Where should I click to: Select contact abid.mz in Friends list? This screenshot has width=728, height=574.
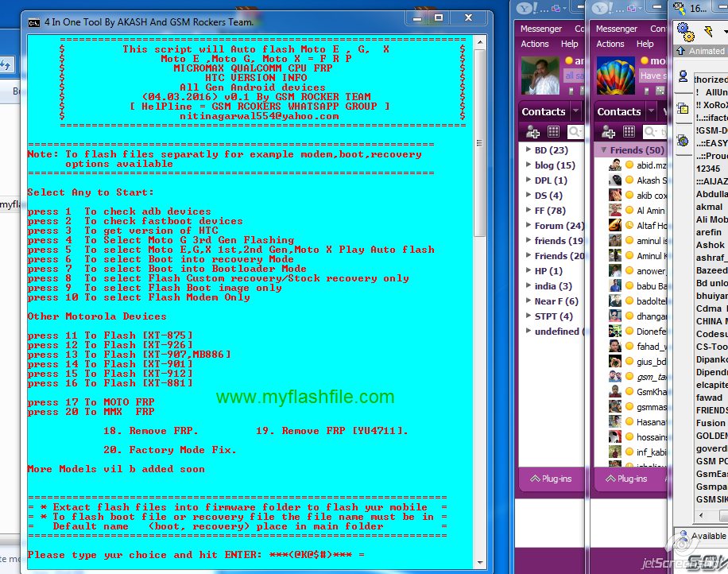tap(637, 165)
